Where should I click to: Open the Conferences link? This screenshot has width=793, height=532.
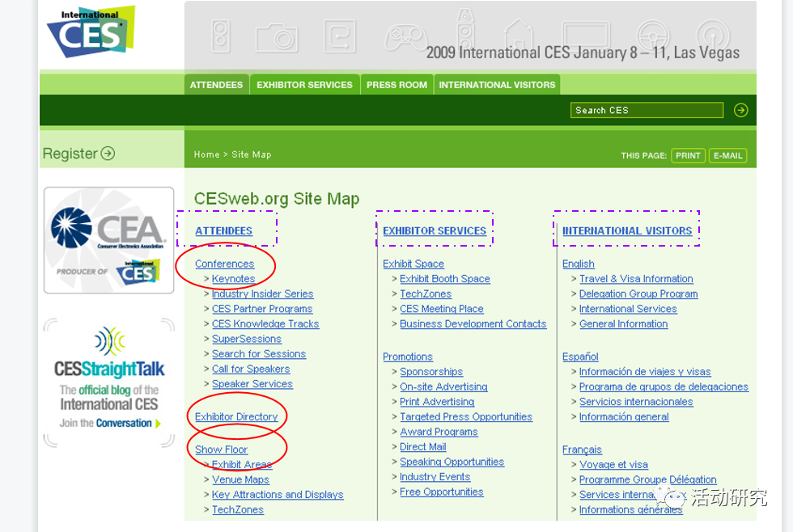coord(225,264)
